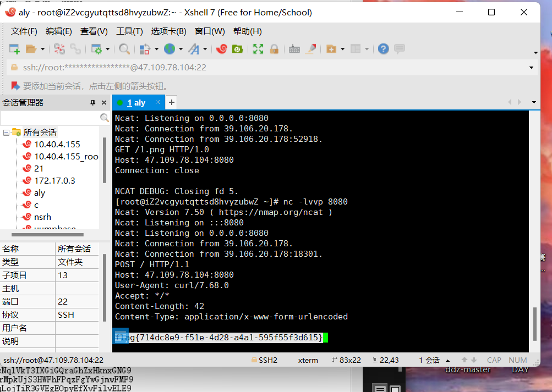Close the session manager panel
This screenshot has width=552, height=392.
coord(104,103)
